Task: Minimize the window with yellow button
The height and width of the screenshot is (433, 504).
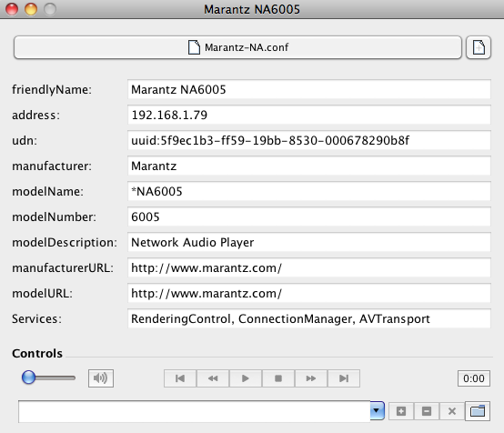Action: [x=31, y=9]
